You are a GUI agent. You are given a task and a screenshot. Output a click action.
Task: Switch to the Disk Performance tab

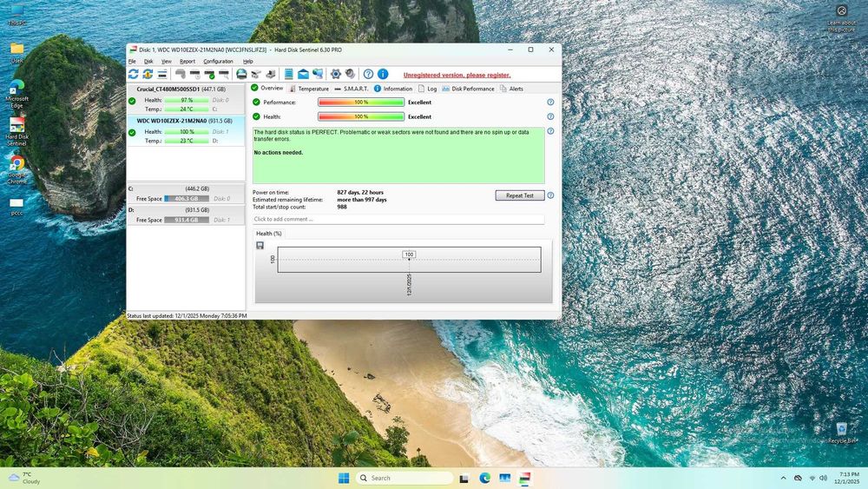tap(469, 89)
